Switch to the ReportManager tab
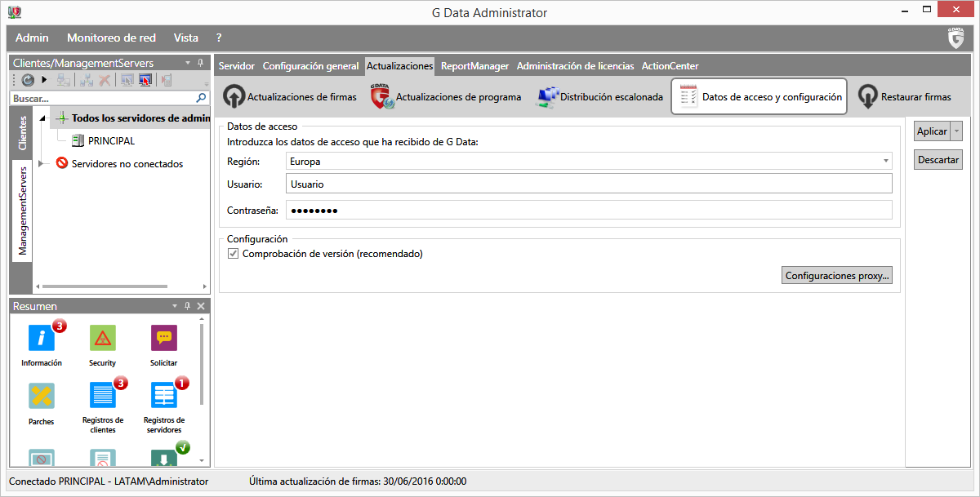This screenshot has height=497, width=980. pyautogui.click(x=474, y=66)
